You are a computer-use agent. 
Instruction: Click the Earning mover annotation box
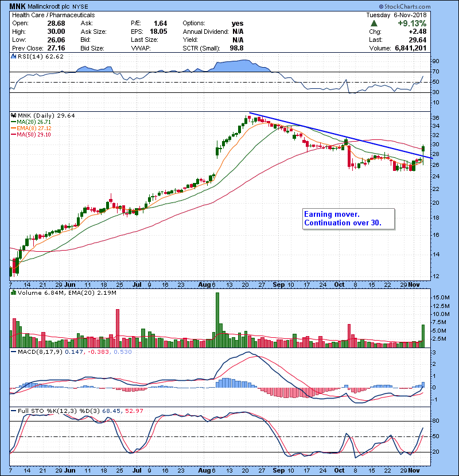(349, 219)
